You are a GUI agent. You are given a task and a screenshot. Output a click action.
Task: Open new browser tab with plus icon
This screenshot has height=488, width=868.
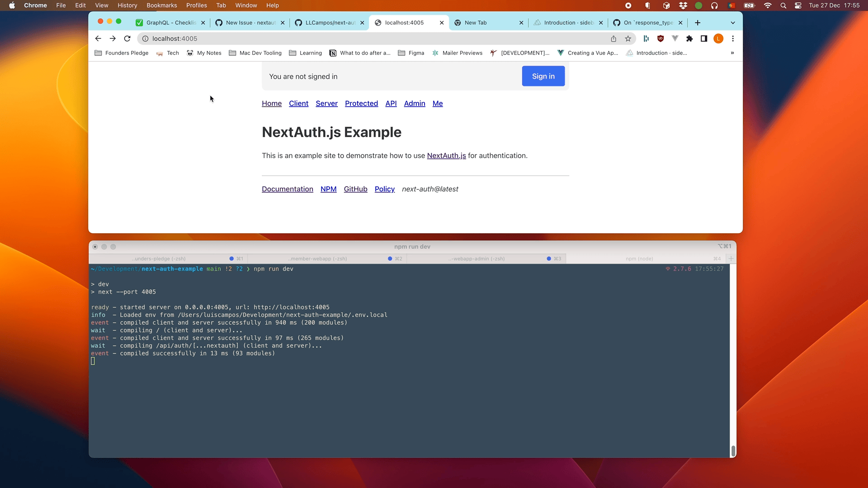[698, 23]
